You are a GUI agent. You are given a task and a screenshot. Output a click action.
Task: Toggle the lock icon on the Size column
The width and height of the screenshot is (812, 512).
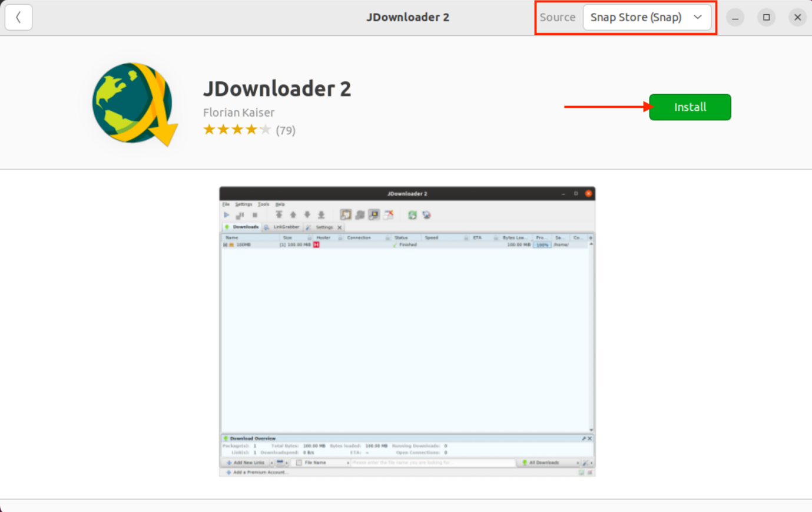coord(309,237)
